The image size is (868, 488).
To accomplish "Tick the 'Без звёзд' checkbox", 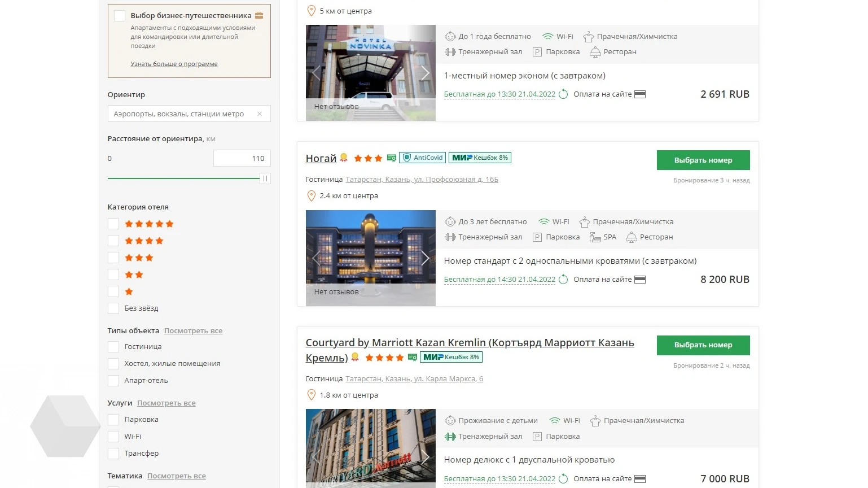I will click(x=113, y=308).
